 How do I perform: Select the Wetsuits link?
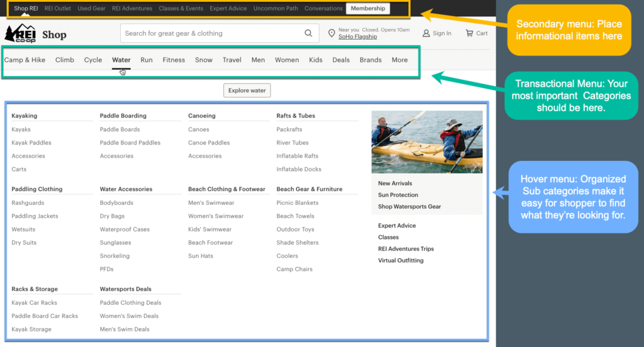pyautogui.click(x=23, y=229)
